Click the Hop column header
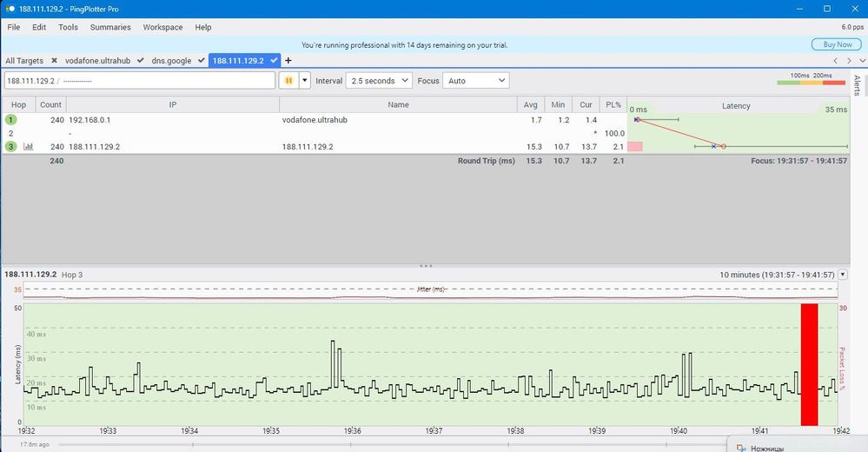Screen dimensions: 868x452 coord(19,104)
